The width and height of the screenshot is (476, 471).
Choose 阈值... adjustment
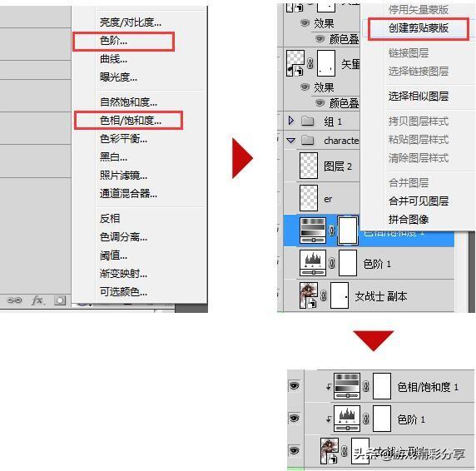pyautogui.click(x=113, y=255)
